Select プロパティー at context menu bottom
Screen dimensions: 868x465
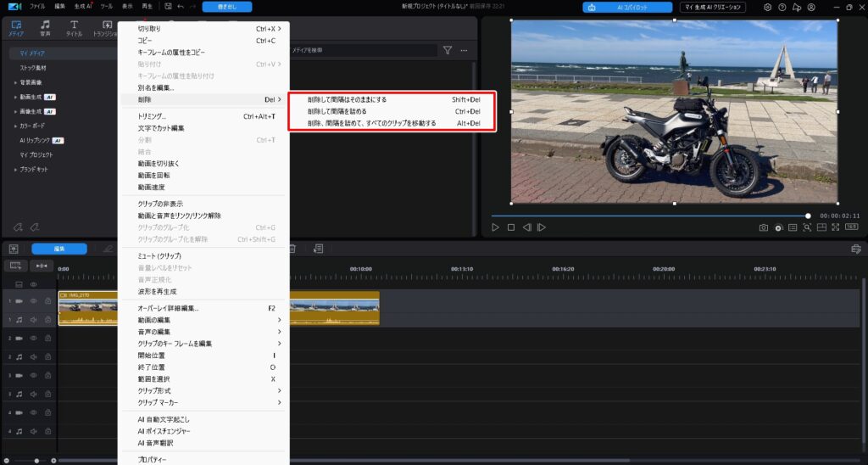pyautogui.click(x=203, y=459)
